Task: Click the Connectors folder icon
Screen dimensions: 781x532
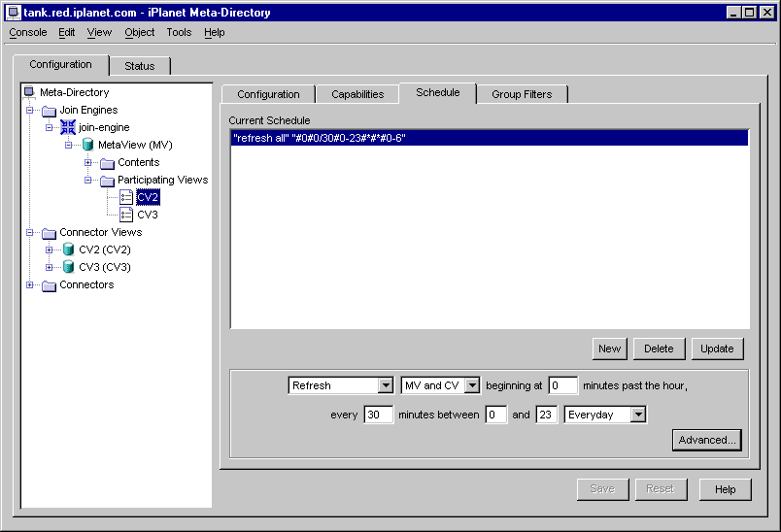Action: 49,285
